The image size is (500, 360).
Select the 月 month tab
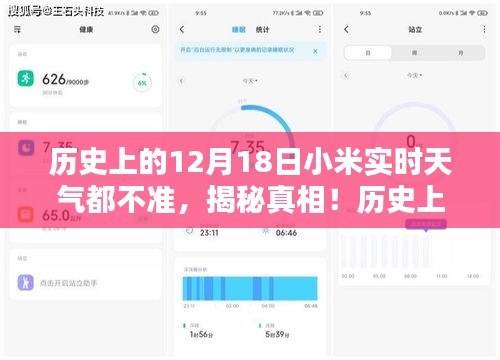click(461, 53)
